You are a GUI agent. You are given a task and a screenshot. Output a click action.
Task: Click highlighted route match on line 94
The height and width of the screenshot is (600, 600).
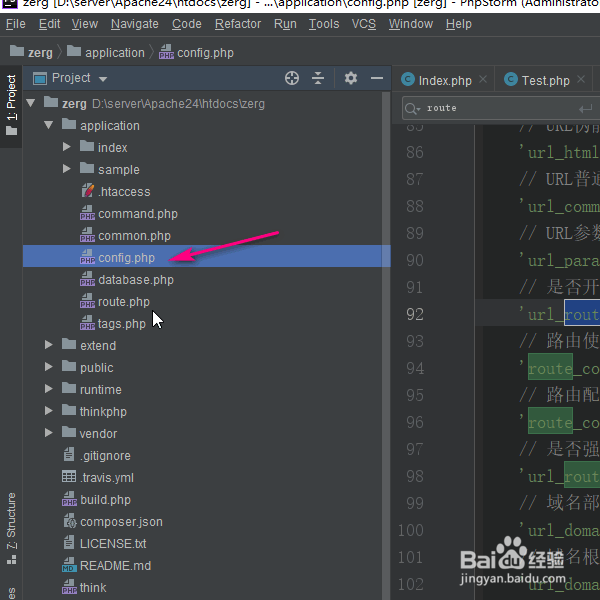pyautogui.click(x=550, y=367)
